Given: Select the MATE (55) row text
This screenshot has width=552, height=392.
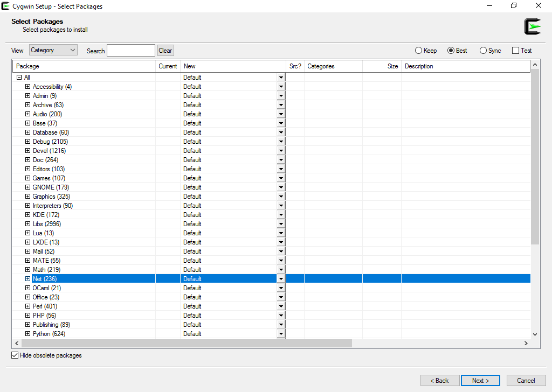Looking at the screenshot, I should tap(46, 261).
